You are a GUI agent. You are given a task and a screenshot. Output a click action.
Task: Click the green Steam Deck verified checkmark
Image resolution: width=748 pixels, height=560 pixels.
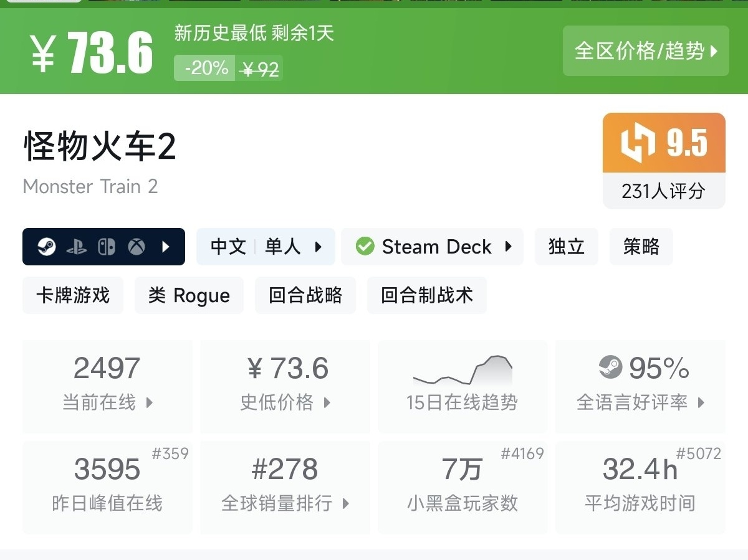(x=365, y=247)
